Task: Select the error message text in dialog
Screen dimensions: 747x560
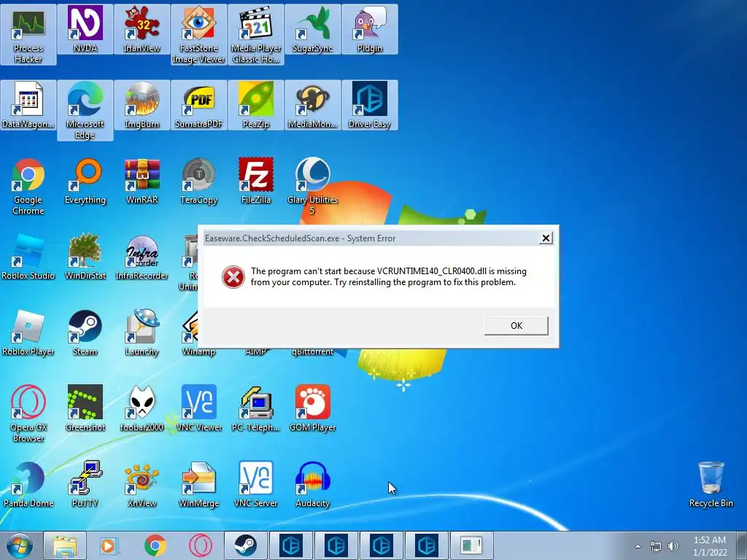Action: 389,276
